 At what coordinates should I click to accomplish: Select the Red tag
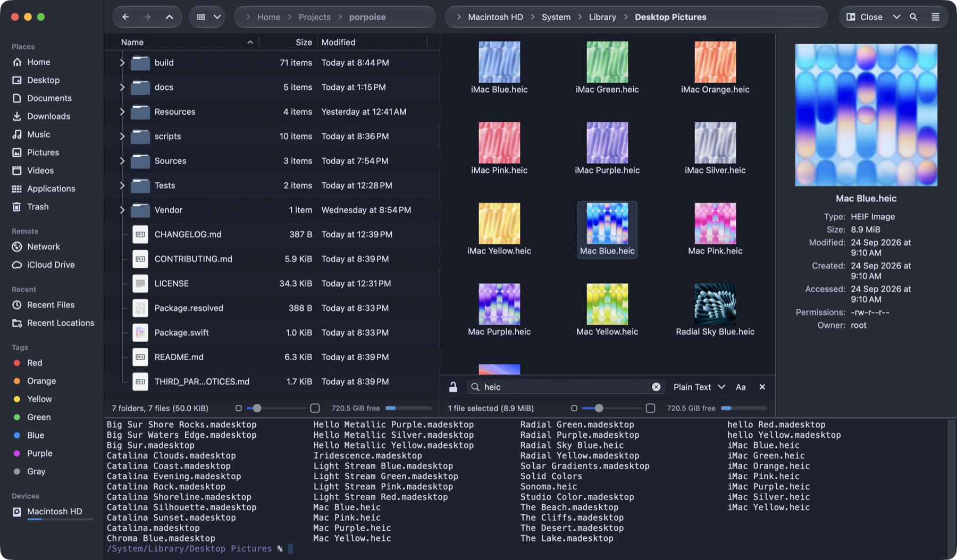coord(34,363)
